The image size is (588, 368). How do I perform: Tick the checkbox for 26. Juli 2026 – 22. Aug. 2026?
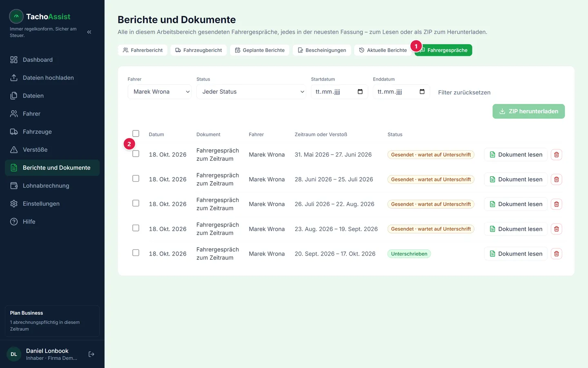136,203
